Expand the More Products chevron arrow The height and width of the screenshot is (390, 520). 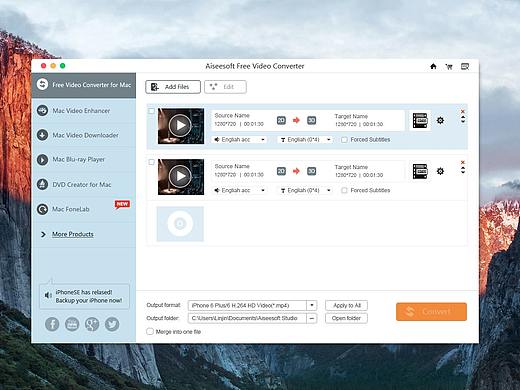[43, 234]
